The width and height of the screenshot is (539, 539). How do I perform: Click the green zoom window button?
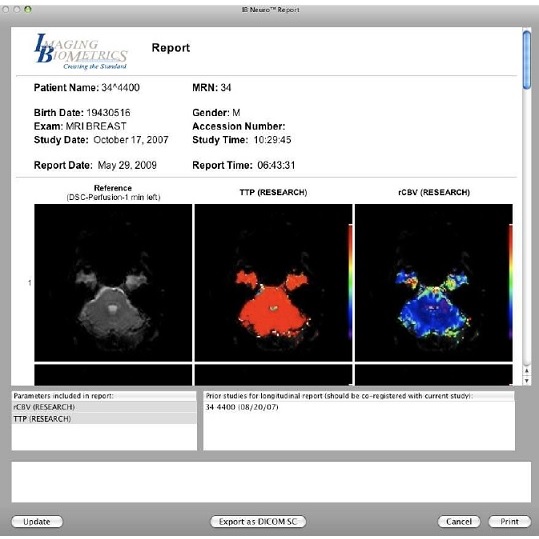(x=28, y=10)
